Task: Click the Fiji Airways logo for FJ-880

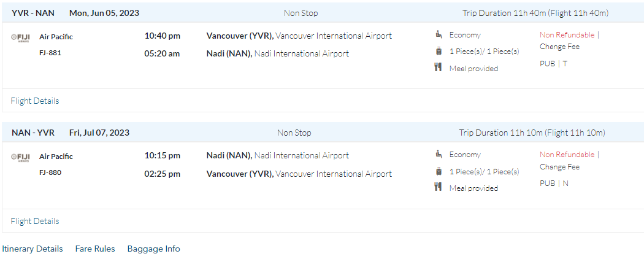Action: click(x=20, y=157)
